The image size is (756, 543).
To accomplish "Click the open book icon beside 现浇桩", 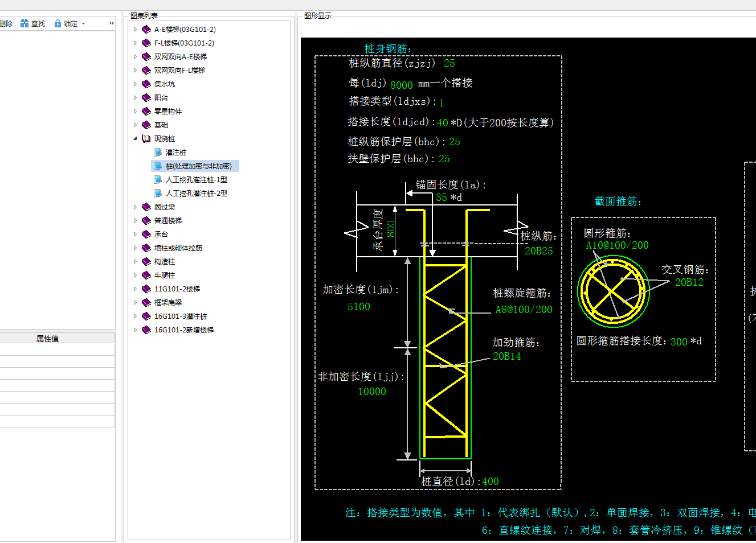I will (146, 138).
